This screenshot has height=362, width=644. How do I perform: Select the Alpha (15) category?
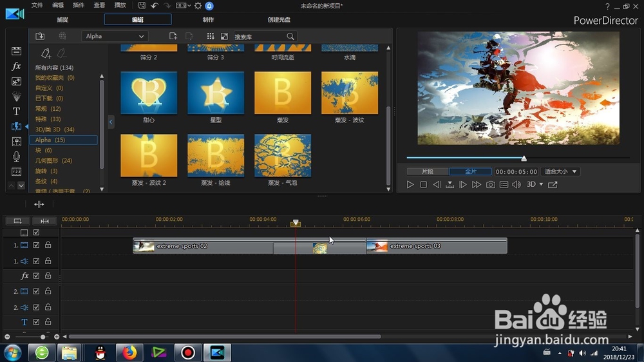[64, 140]
